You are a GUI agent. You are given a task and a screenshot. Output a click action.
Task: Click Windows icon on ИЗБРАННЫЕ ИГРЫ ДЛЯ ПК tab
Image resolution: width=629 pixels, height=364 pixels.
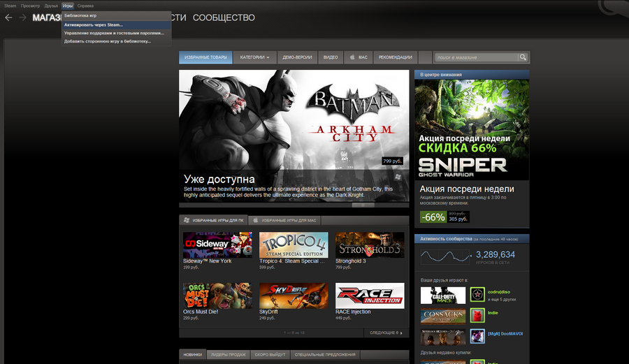tap(187, 220)
